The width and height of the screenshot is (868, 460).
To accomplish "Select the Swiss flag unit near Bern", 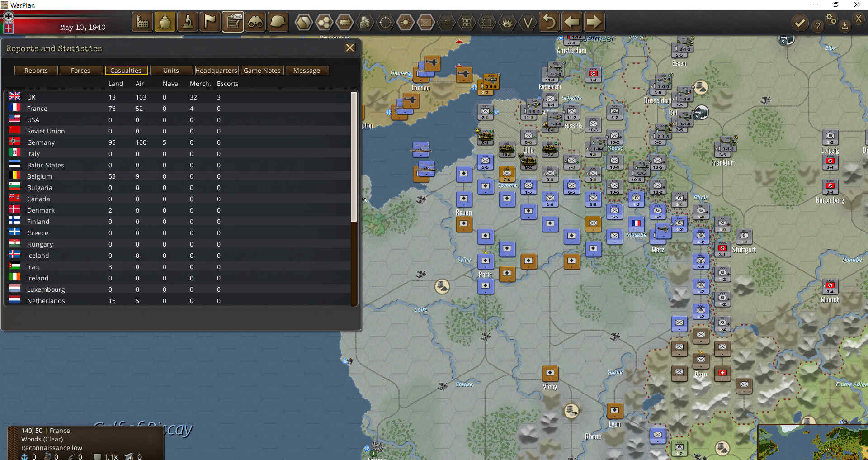I will click(722, 373).
